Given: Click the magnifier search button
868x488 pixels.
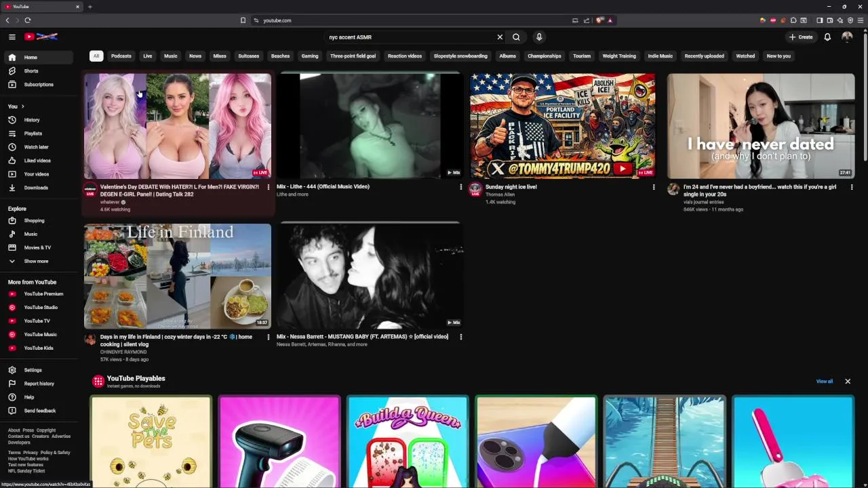Looking at the screenshot, I should point(516,37).
